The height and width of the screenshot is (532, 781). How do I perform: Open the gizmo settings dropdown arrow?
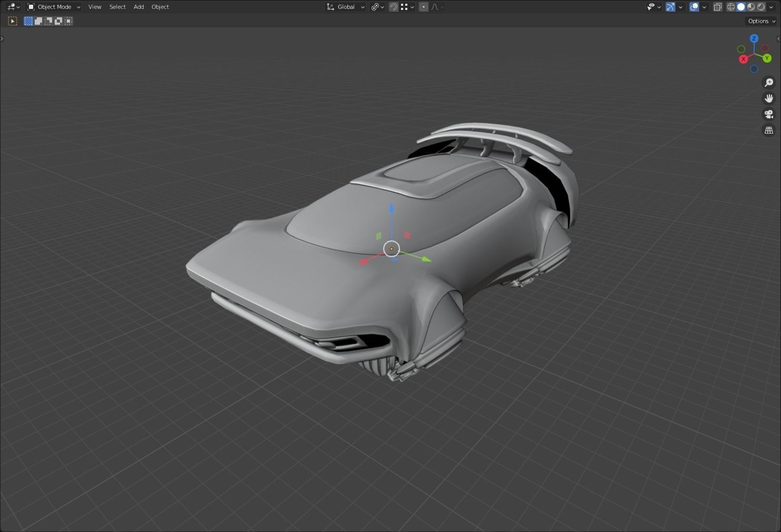(x=680, y=7)
